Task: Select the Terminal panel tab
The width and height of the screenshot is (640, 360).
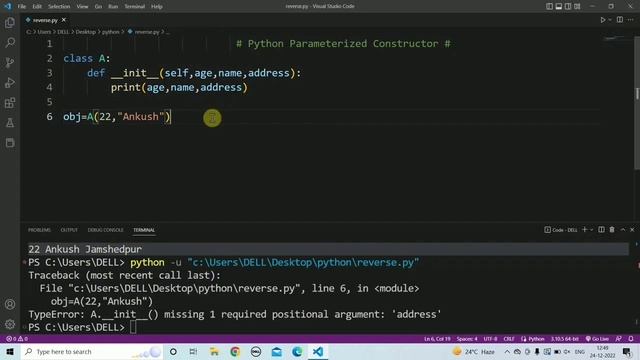Action: (x=144, y=230)
